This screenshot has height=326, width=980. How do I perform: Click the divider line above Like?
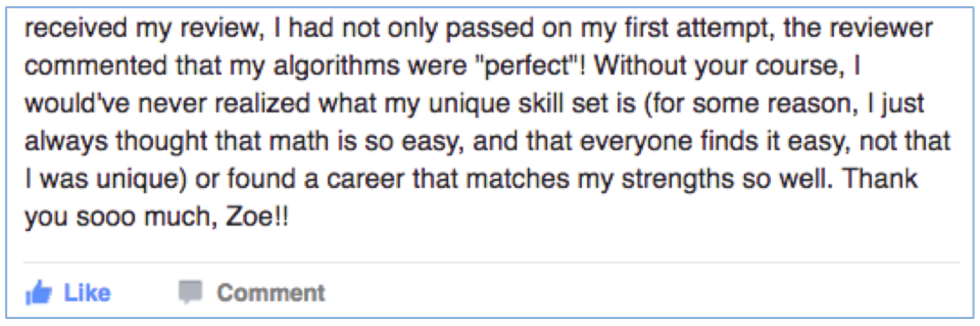pos(491,263)
